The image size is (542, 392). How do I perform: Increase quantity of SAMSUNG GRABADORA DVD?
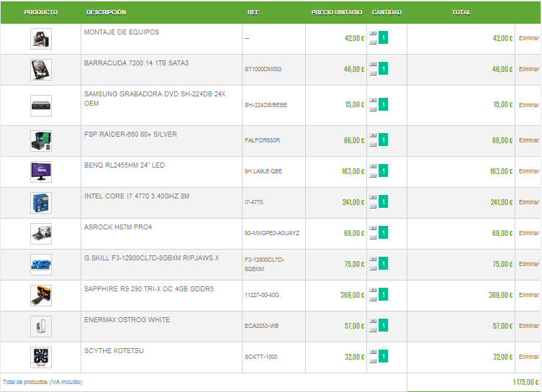point(373,100)
